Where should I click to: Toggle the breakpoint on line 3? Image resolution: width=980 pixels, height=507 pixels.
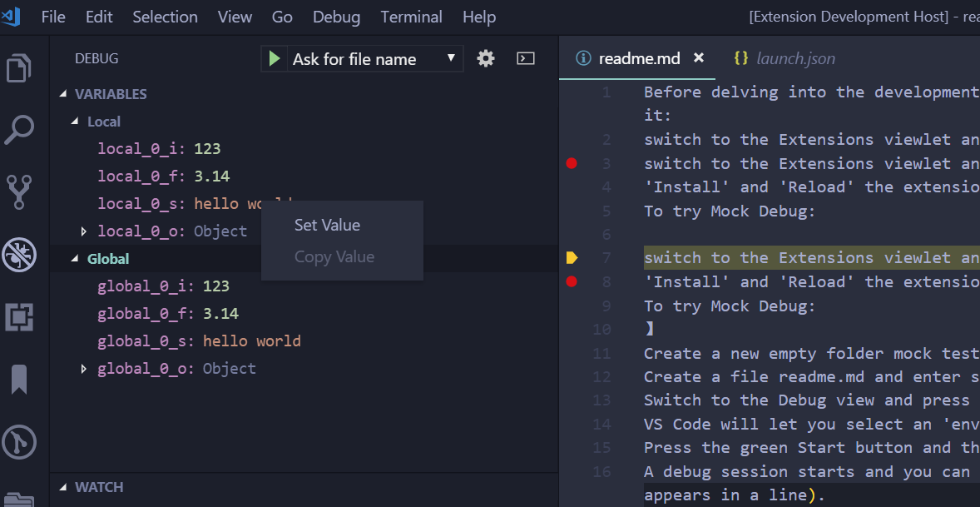[x=572, y=163]
